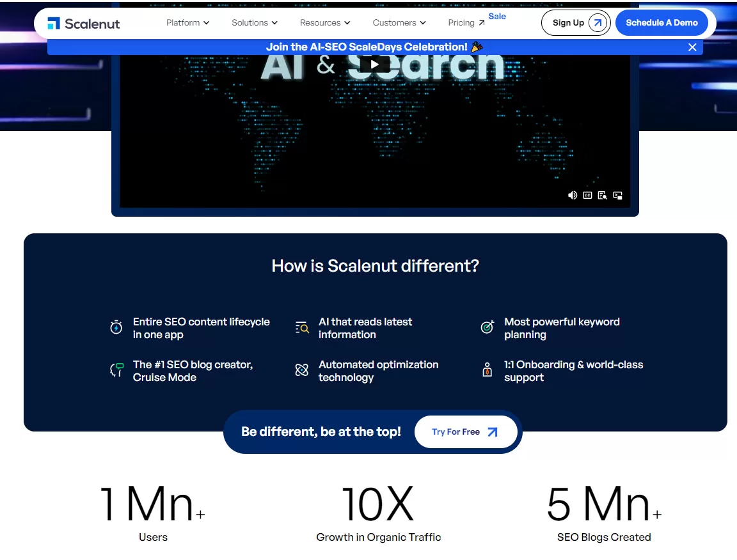This screenshot has height=560, width=737.
Task: Expand the Platform menu
Action: pyautogui.click(x=187, y=22)
